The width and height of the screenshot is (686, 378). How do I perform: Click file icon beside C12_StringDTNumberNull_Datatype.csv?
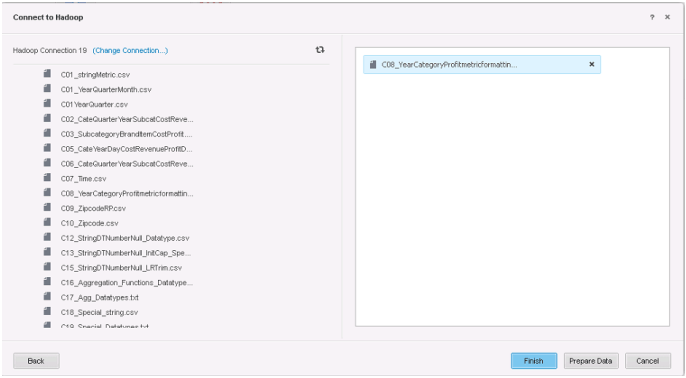(47, 237)
